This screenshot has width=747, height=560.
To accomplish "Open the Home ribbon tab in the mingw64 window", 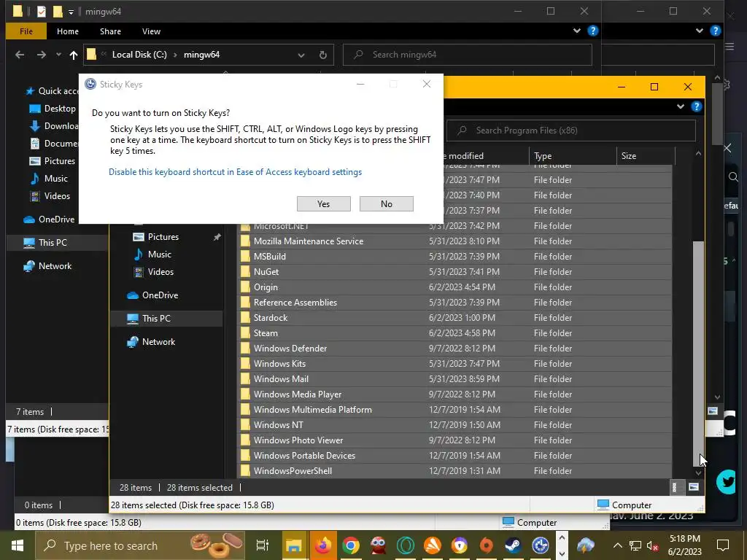I will coord(68,31).
